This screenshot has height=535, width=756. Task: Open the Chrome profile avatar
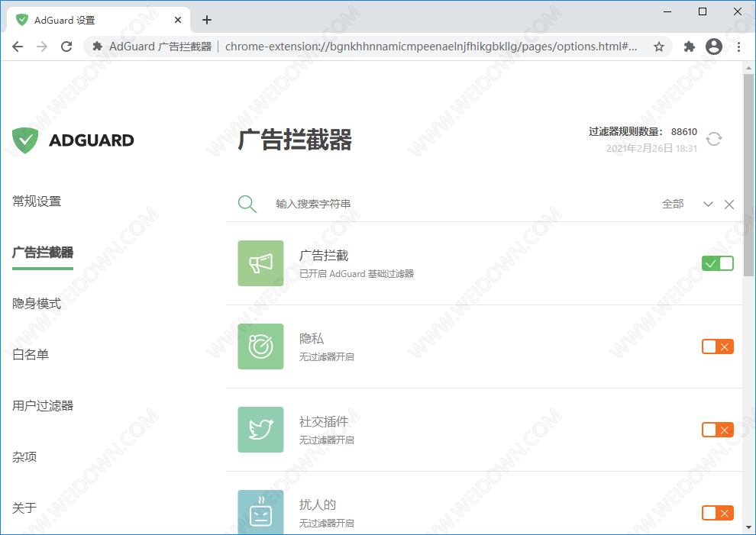pyautogui.click(x=714, y=47)
